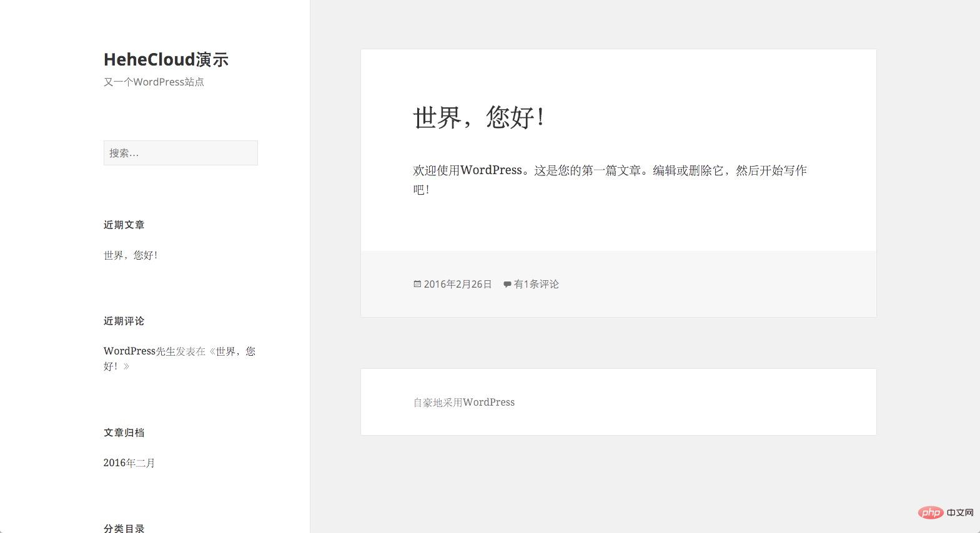980x533 pixels.
Task: Click the comment bubble icon in post footer
Action: [507, 285]
